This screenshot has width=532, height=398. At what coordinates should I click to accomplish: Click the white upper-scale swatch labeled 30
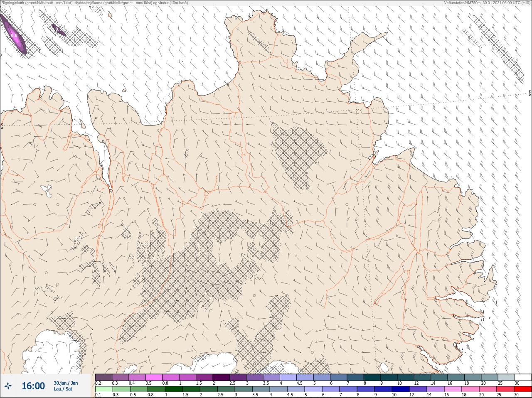(523, 377)
